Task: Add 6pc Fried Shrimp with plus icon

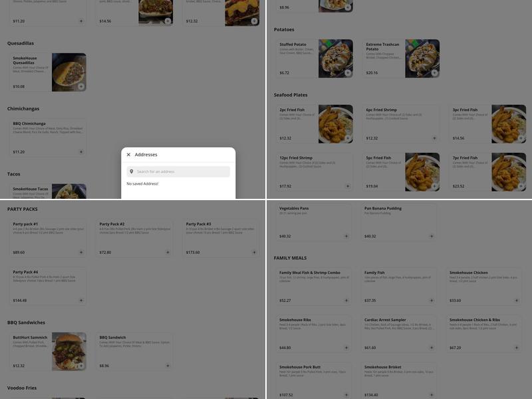Action: pos(434,138)
